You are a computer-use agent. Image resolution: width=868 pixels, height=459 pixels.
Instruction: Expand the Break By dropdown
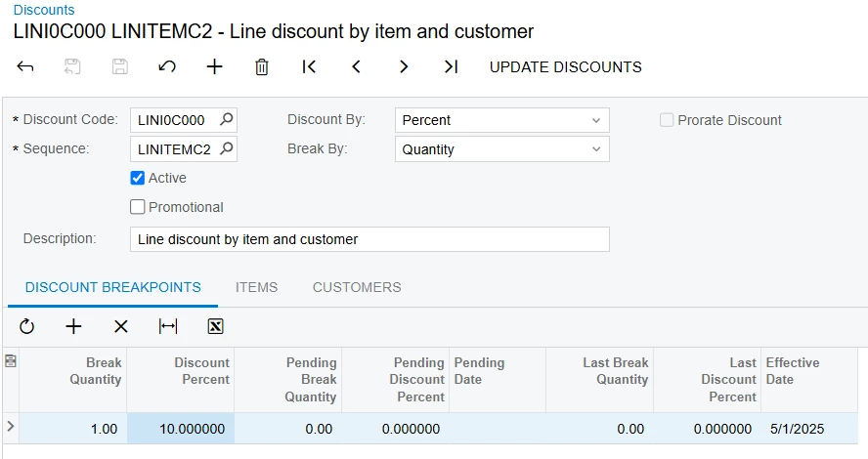pos(596,149)
